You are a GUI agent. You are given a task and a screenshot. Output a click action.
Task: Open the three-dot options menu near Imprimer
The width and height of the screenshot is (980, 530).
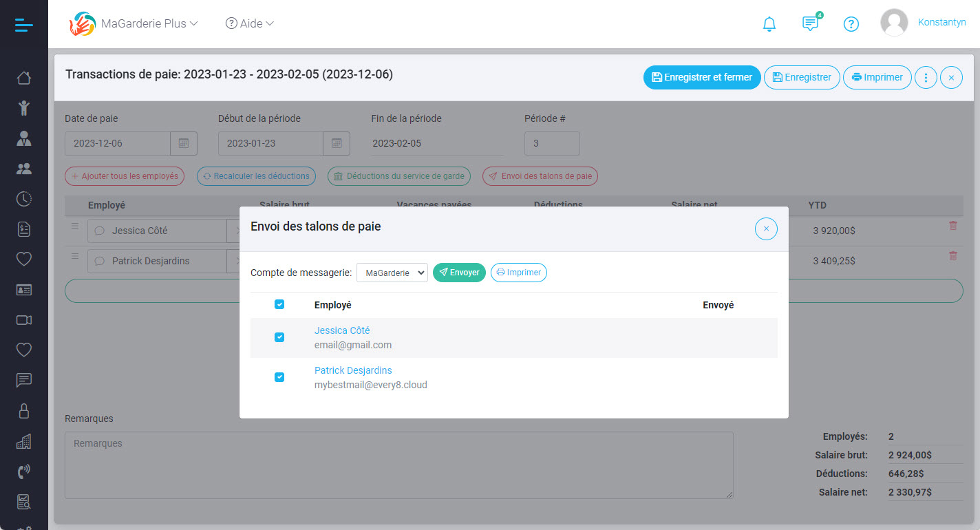pos(925,77)
